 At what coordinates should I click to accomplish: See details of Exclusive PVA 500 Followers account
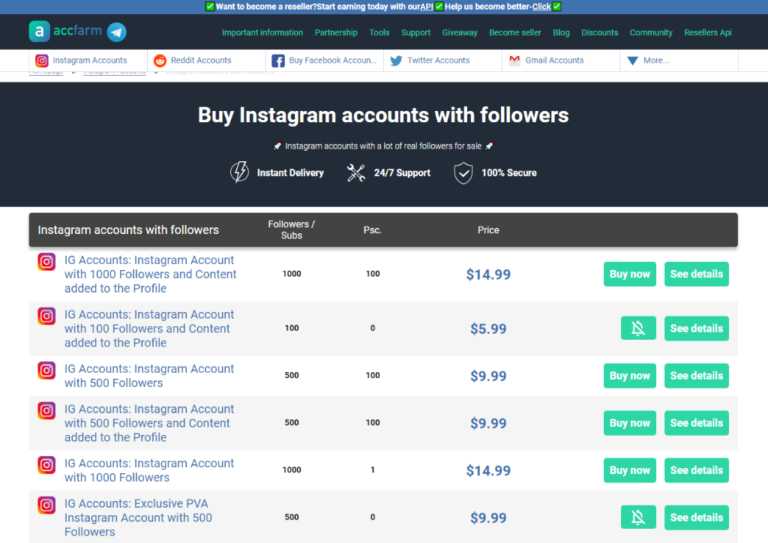click(x=696, y=517)
